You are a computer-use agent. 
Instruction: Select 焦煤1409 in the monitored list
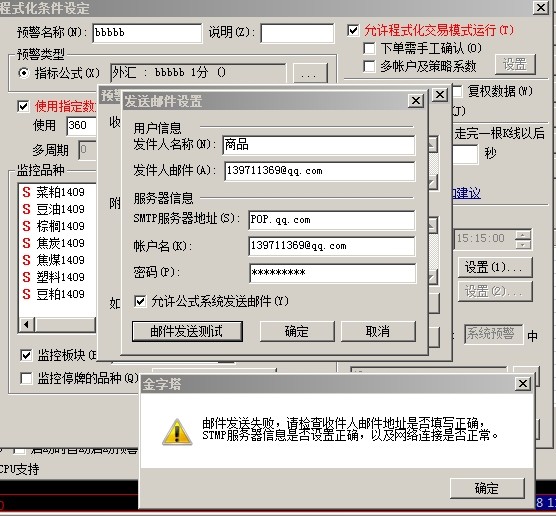(60, 260)
